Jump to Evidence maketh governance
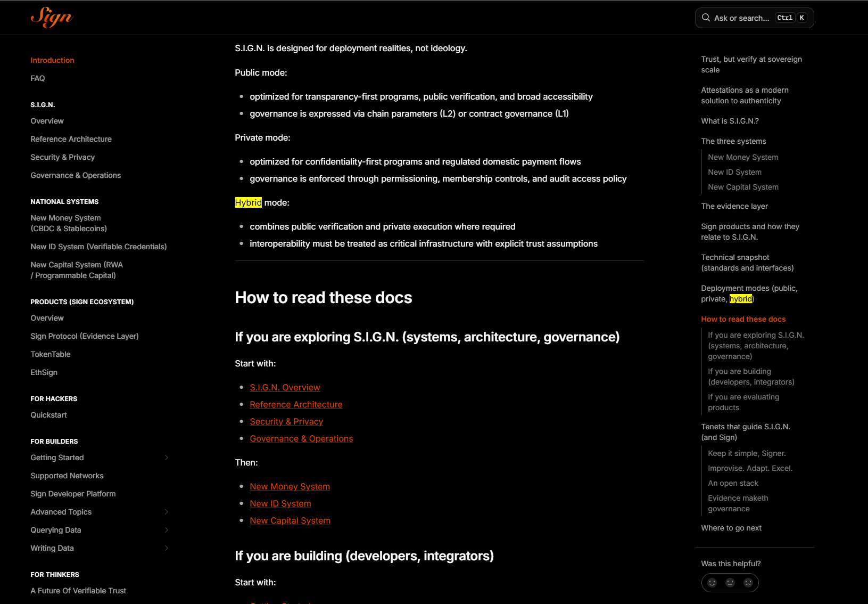 pyautogui.click(x=738, y=503)
